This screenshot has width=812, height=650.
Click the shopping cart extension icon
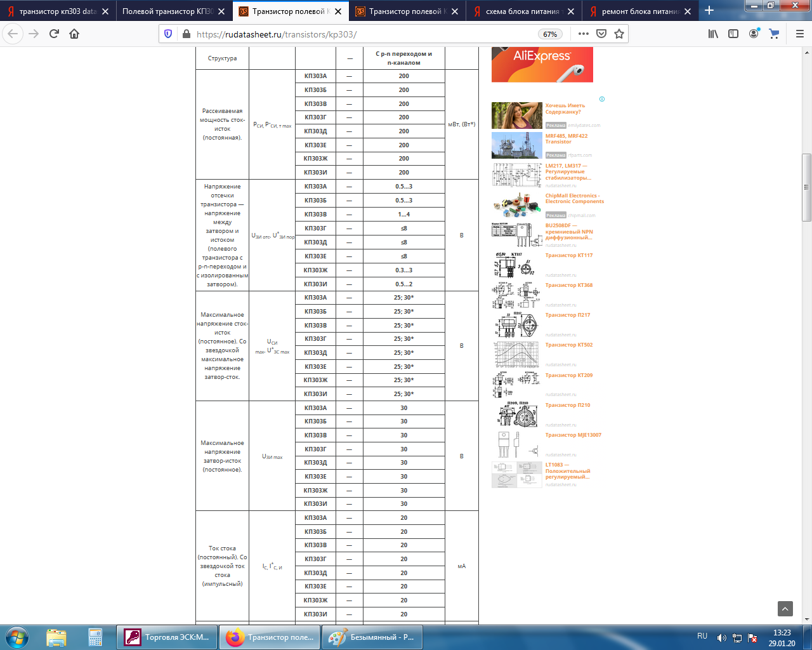[x=774, y=34]
